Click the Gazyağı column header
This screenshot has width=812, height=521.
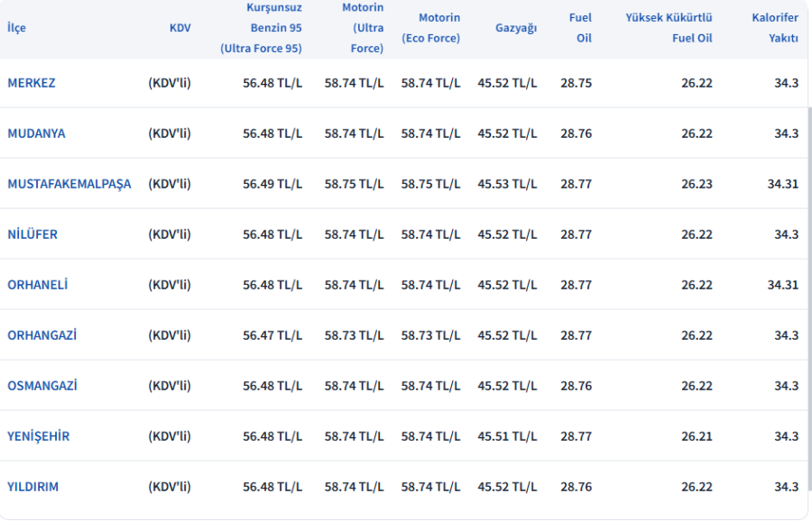coord(515,28)
